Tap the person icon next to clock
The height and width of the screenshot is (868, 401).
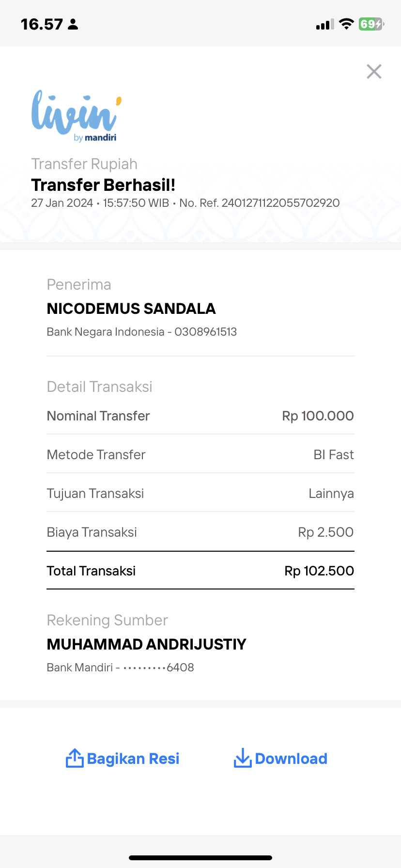click(x=73, y=24)
